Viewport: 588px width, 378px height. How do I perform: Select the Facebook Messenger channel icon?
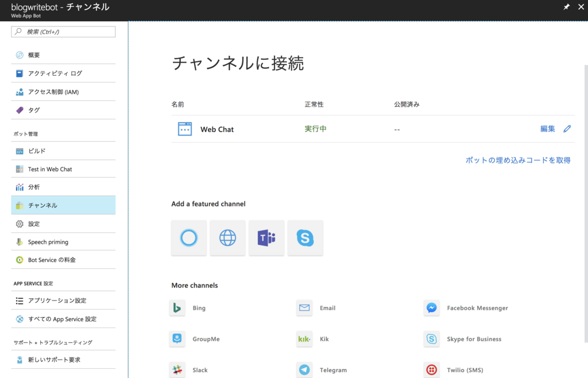[431, 308]
